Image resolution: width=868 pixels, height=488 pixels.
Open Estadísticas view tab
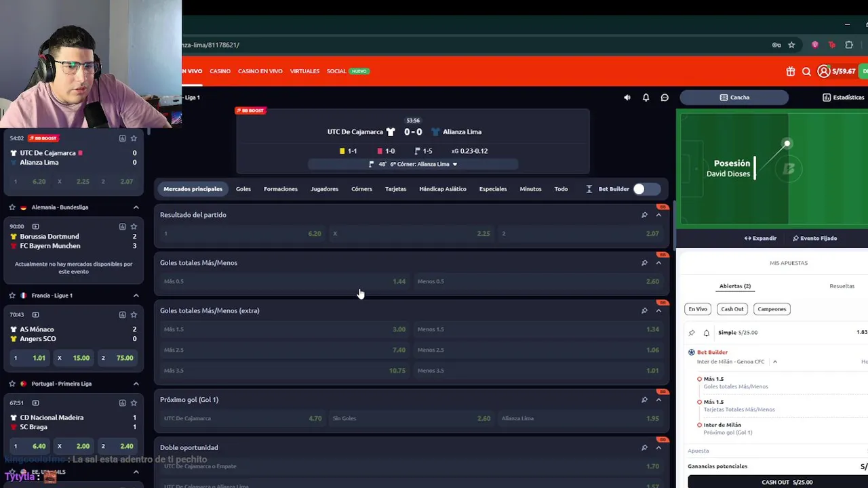click(843, 98)
